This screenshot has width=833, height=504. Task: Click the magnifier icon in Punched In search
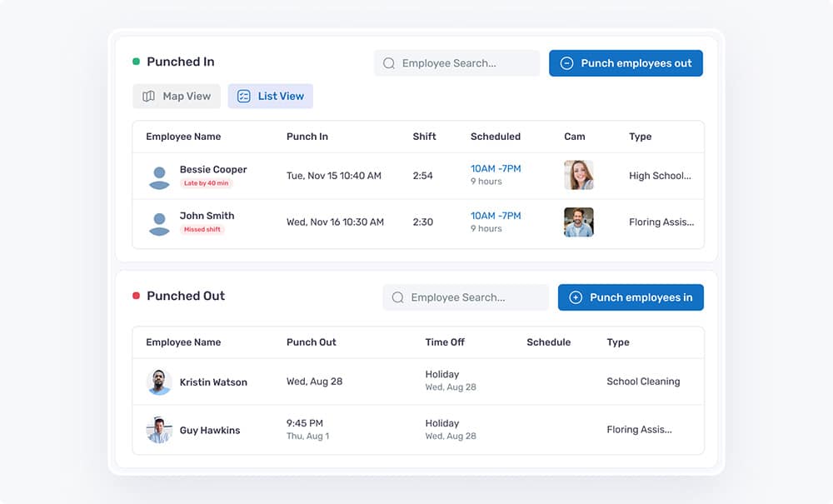(389, 63)
